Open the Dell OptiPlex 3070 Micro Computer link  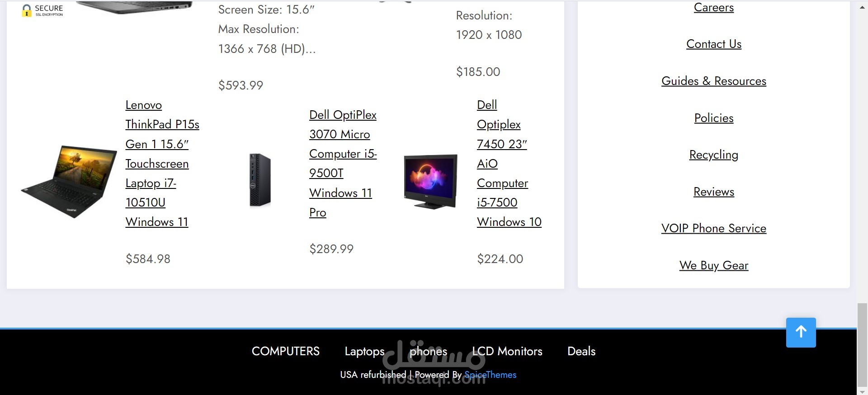click(x=343, y=163)
